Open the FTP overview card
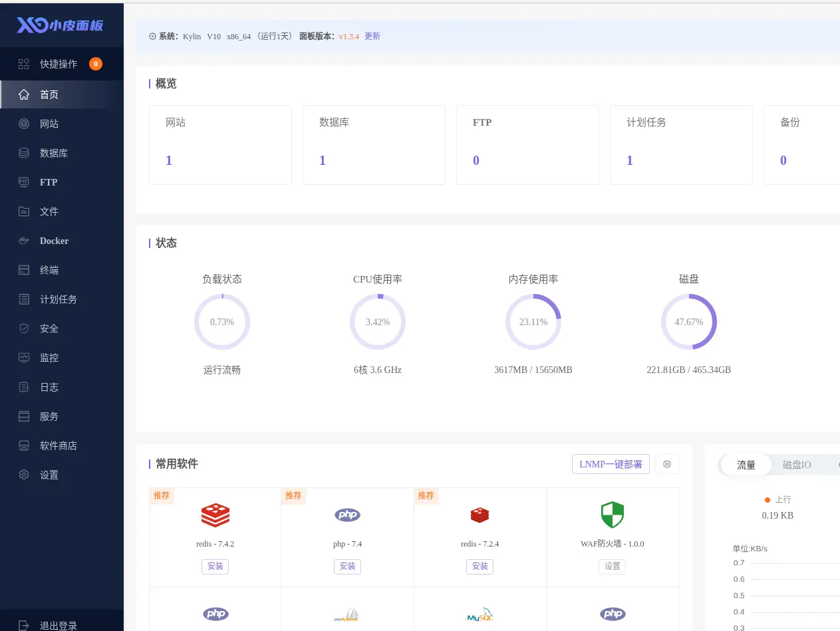This screenshot has width=840, height=631. click(527, 145)
